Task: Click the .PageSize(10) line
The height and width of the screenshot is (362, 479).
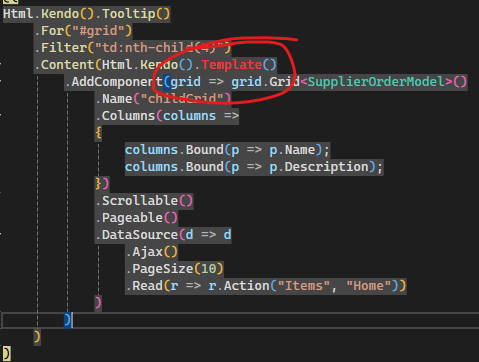Action: 174,269
